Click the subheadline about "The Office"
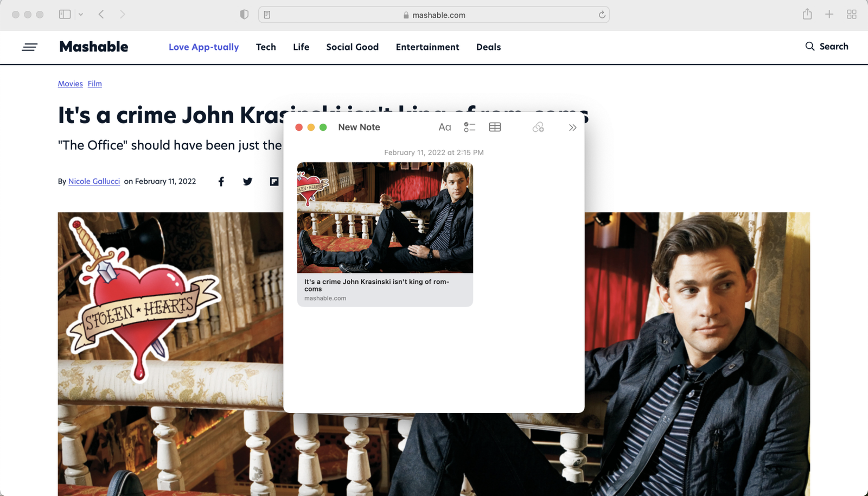 click(170, 145)
